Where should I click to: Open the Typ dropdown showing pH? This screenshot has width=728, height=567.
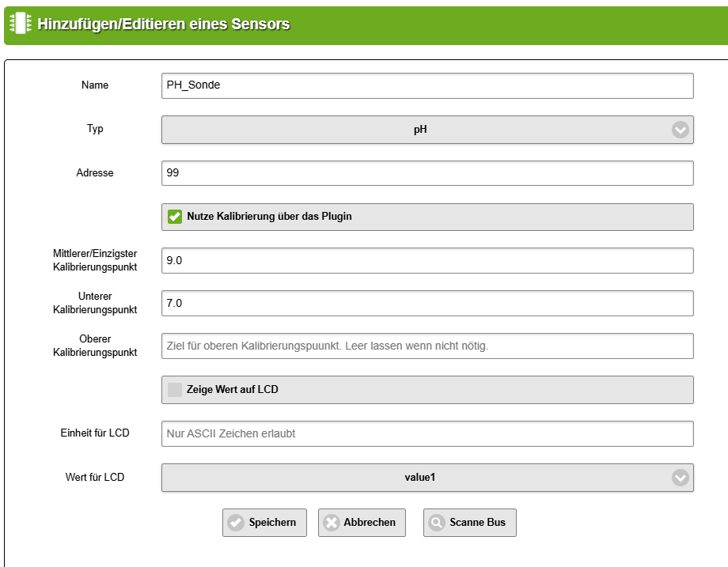point(419,130)
